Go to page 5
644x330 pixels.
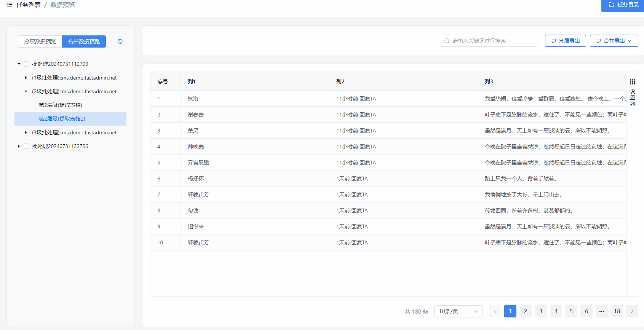pyautogui.click(x=571, y=311)
